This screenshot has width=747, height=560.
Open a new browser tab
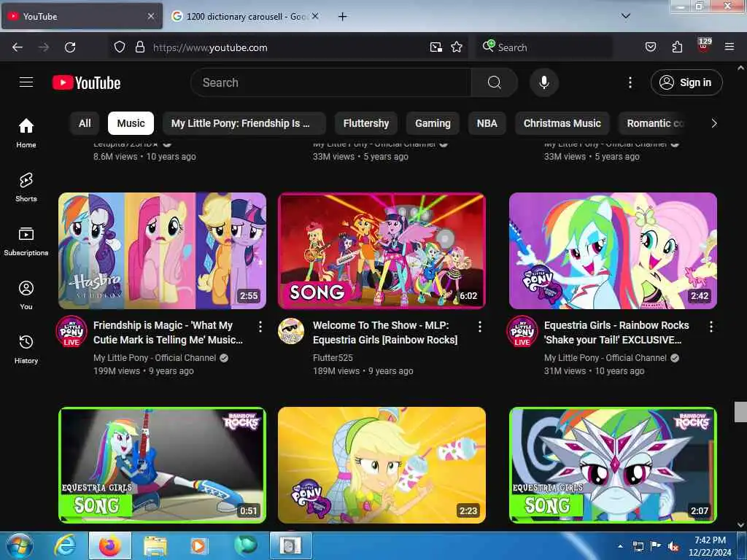pyautogui.click(x=342, y=17)
